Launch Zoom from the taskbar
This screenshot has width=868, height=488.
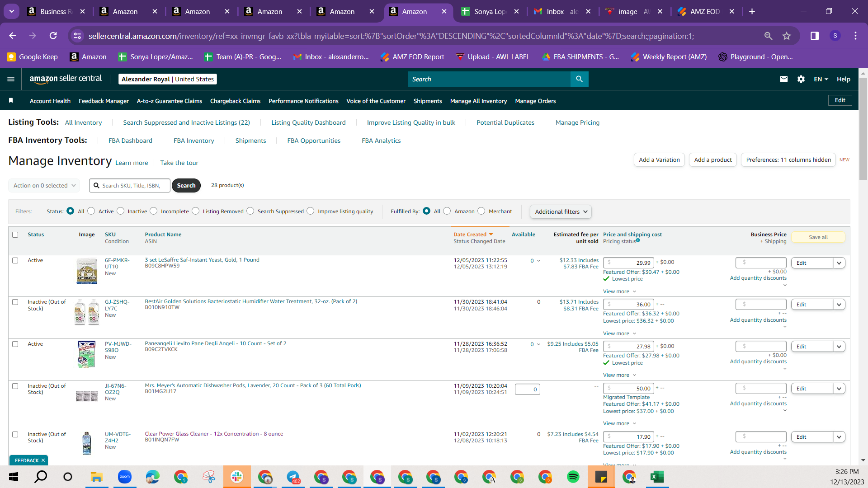click(124, 477)
